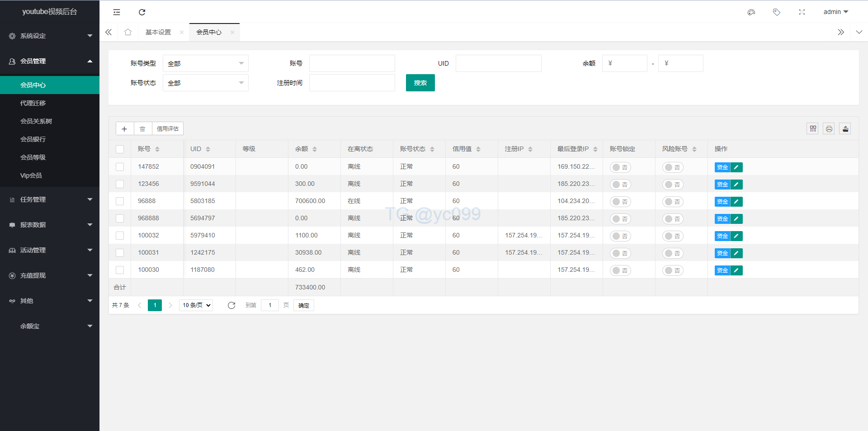Open the 账号状态 dropdown

(205, 83)
